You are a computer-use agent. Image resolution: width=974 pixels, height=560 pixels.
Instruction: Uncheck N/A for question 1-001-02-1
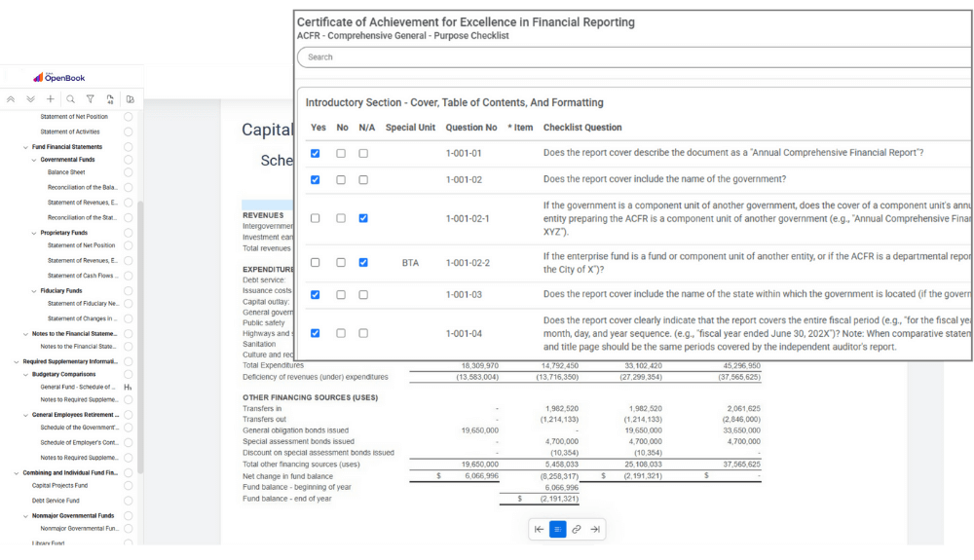(x=363, y=218)
